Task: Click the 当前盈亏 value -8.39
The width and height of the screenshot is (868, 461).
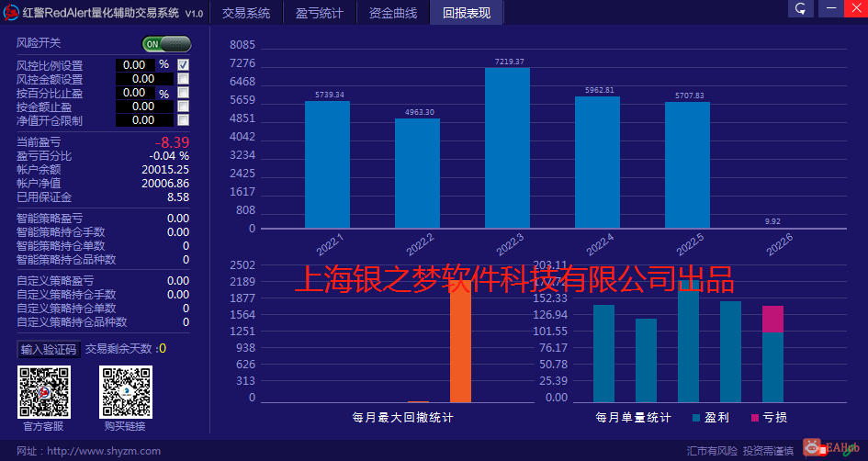Action: pyautogui.click(x=172, y=142)
